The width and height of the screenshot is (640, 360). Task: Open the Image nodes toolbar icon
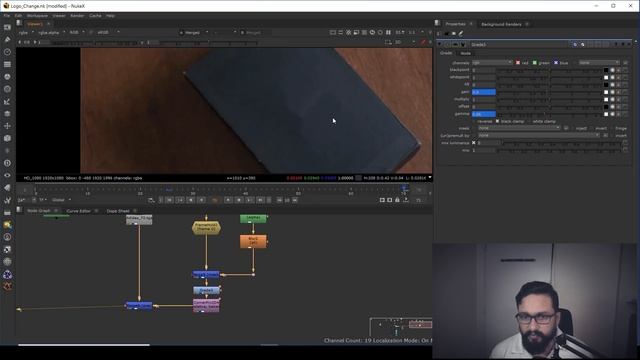click(7, 27)
